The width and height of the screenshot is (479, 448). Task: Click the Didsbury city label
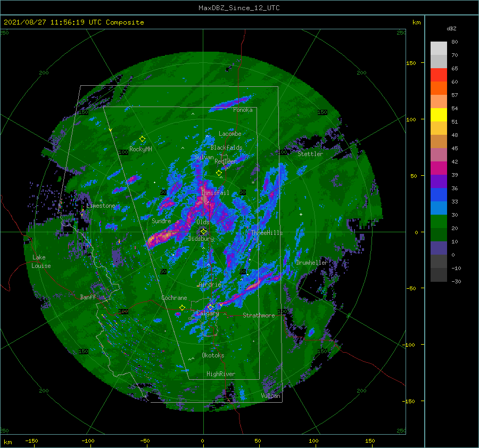pos(201,239)
